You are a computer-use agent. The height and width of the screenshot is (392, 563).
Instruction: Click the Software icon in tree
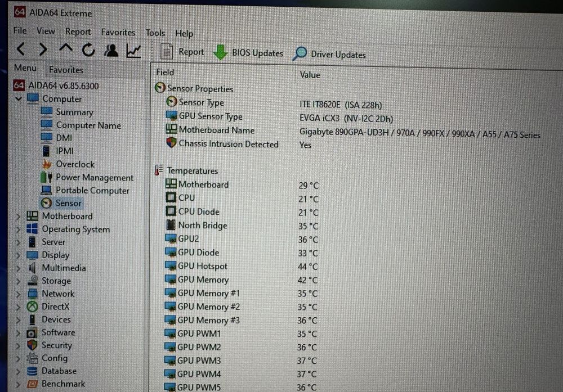point(32,333)
